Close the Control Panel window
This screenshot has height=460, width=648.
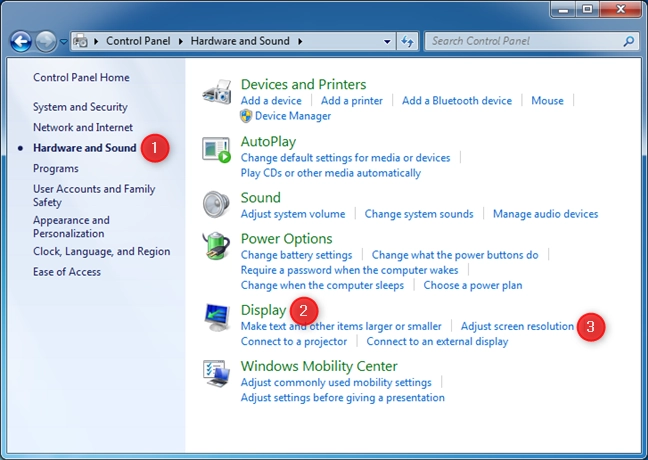point(620,9)
